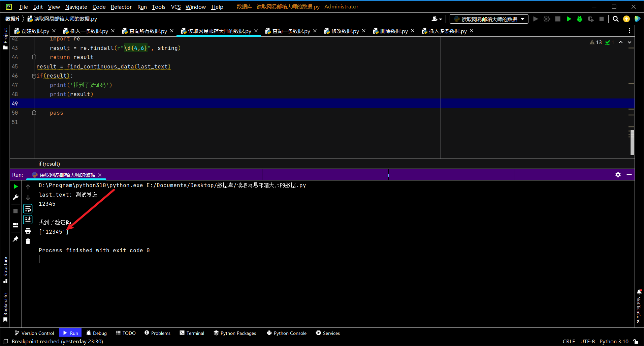644x346 pixels.
Task: Start debugging with the green bug icon
Action: pyautogui.click(x=580, y=19)
